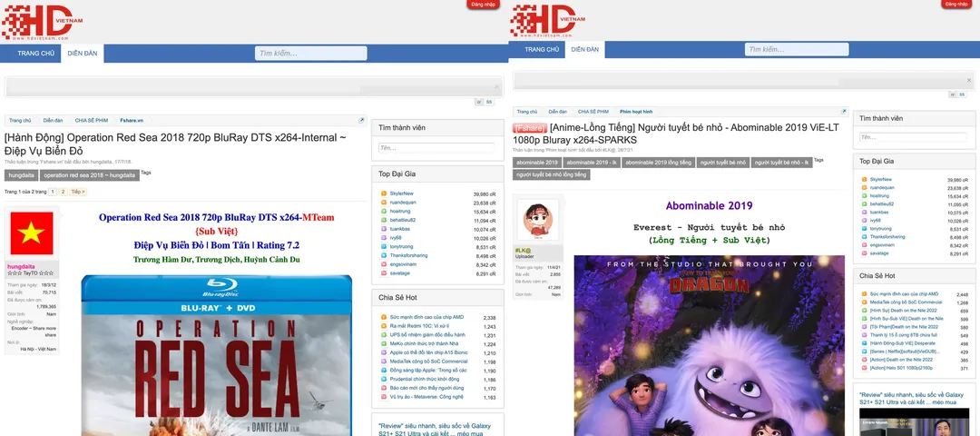Click the Operation Red Sea Blu-ray cover image
980x436 pixels.
218,354
